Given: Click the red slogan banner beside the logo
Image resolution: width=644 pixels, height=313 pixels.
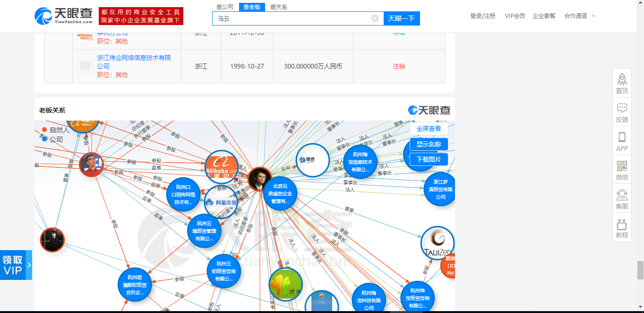Looking at the screenshot, I should click(x=141, y=16).
